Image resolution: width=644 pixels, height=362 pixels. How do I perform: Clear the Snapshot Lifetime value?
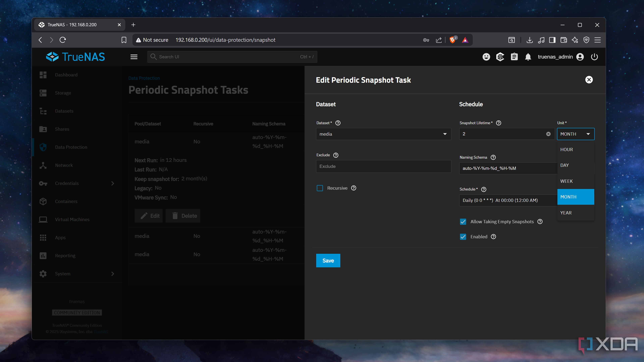pos(548,134)
